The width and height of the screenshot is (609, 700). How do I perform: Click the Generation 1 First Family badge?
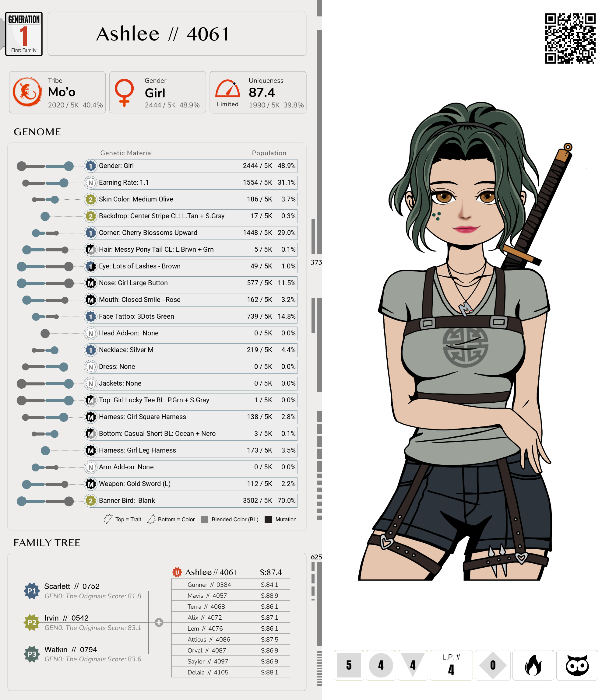pyautogui.click(x=24, y=34)
